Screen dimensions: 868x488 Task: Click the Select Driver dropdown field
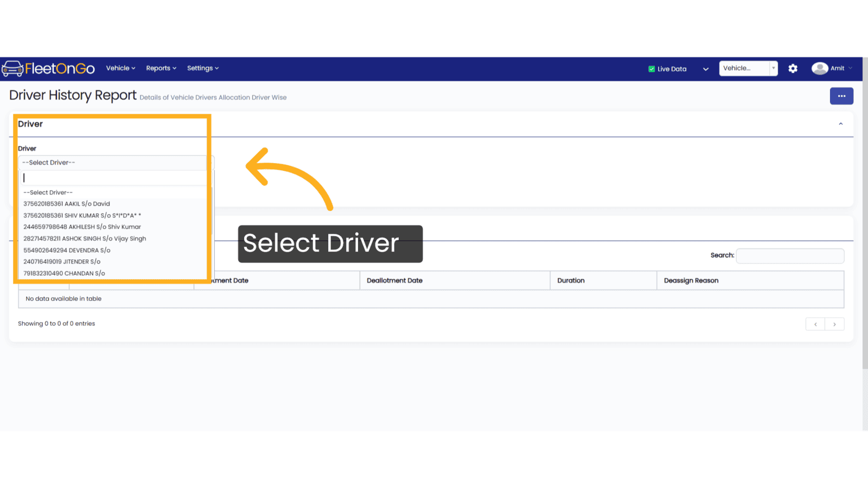point(116,163)
